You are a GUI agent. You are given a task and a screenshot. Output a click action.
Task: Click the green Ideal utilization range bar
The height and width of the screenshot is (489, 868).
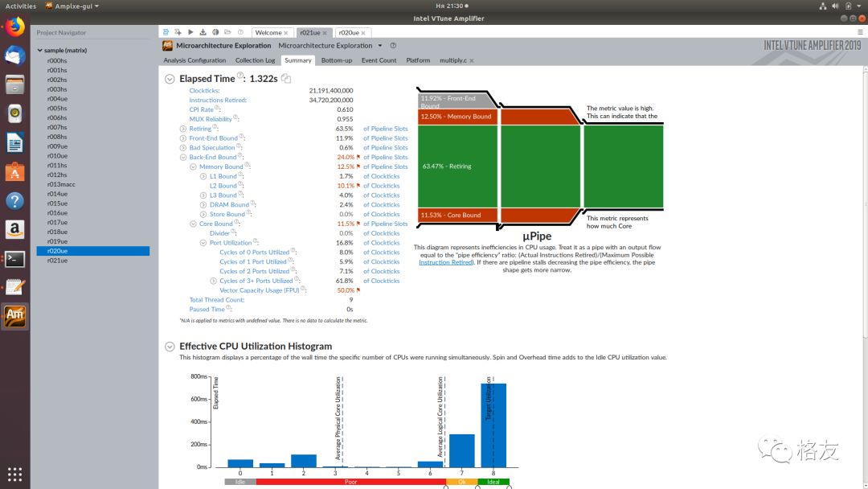(493, 482)
